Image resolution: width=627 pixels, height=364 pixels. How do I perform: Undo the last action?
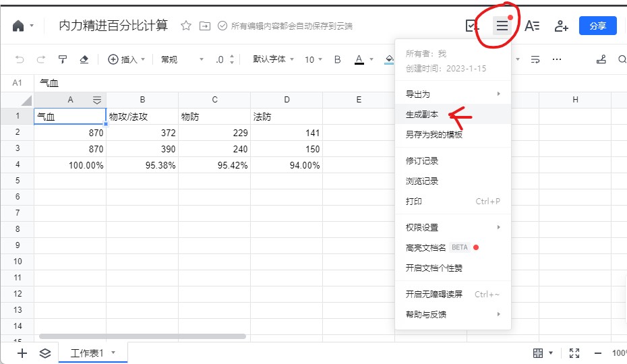point(20,59)
